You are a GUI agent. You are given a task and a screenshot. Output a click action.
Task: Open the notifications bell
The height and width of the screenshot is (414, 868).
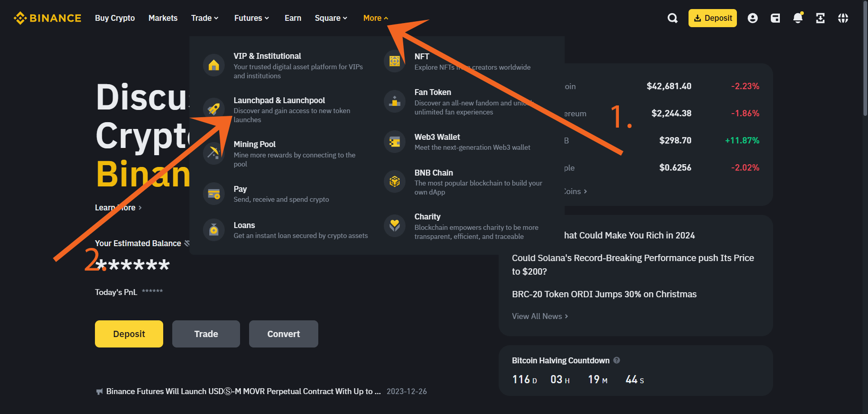[798, 18]
